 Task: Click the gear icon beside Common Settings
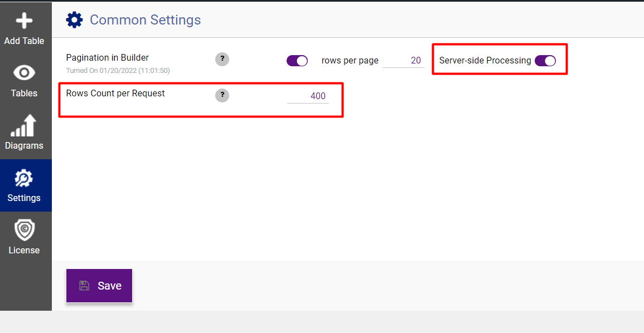[x=74, y=20]
